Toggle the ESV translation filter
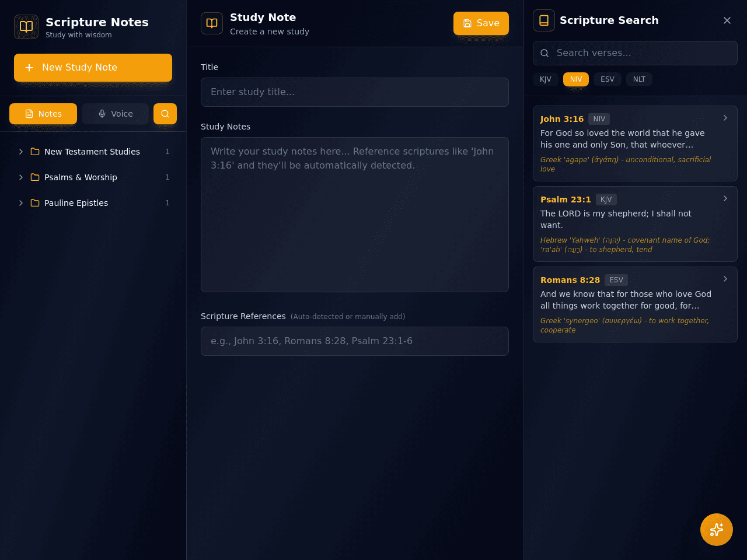Screen dimensions: 747x560 (x=608, y=79)
